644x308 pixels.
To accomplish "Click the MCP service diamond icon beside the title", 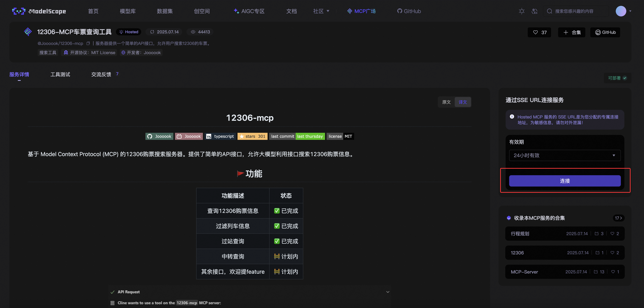I will pyautogui.click(x=28, y=32).
